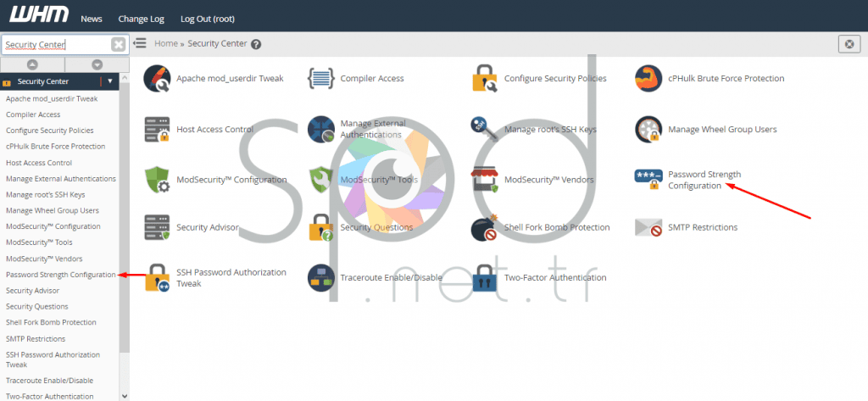
Task: Open Two-Factor Authentication lock icon
Action: click(x=484, y=278)
